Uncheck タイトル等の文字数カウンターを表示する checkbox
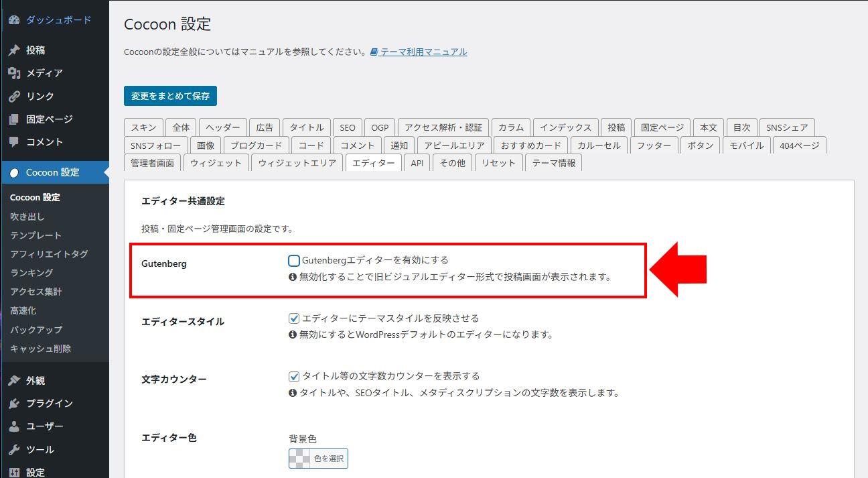 click(294, 377)
